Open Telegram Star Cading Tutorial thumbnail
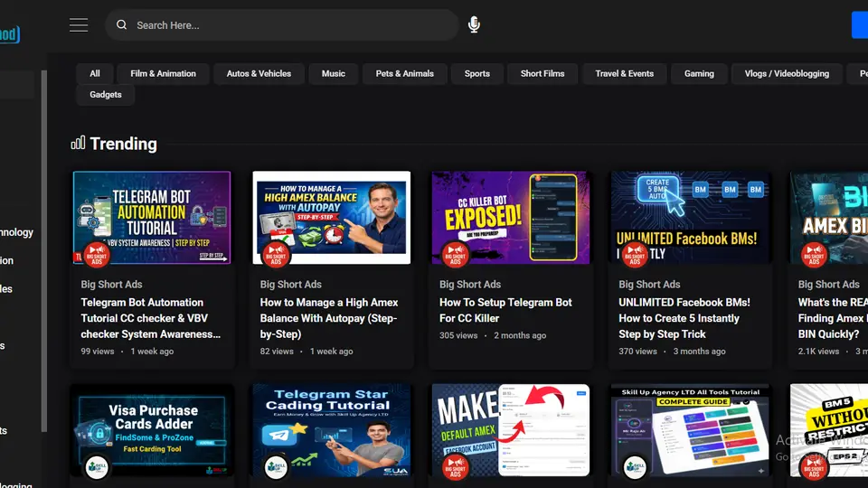Screen dimensions: 868x488 tap(332, 430)
